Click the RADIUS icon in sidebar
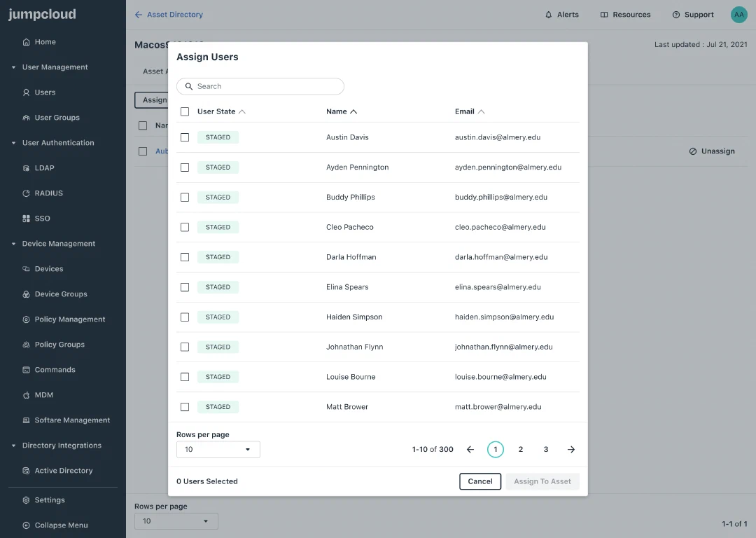 (26, 193)
